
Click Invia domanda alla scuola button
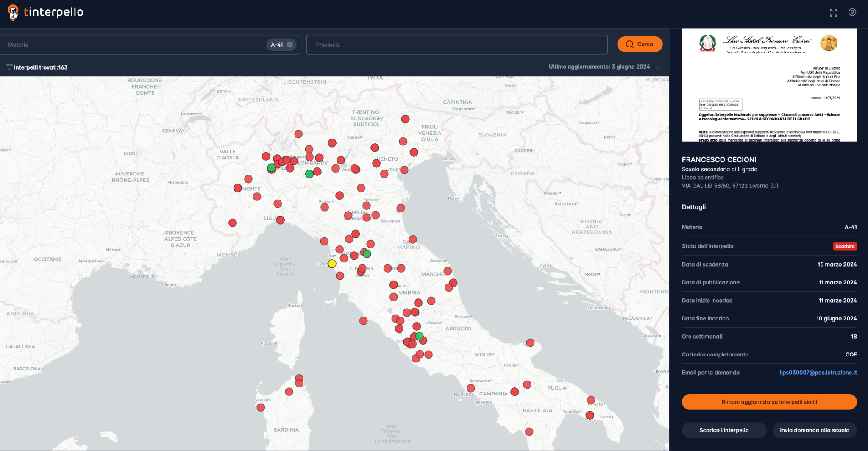pos(814,430)
